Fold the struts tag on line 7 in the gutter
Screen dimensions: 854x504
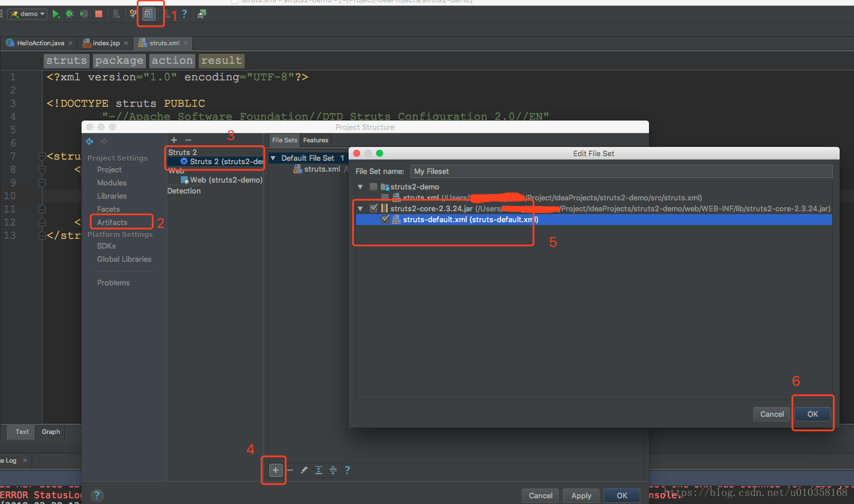coord(42,157)
